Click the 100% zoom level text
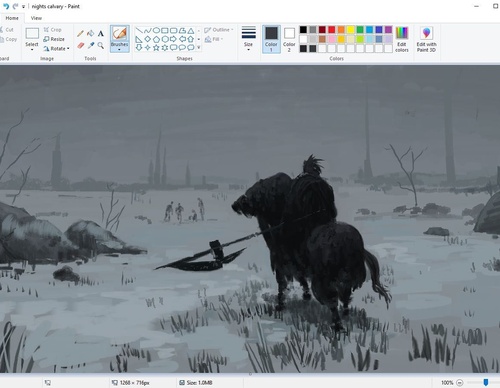The width and height of the screenshot is (500, 388). tap(447, 383)
